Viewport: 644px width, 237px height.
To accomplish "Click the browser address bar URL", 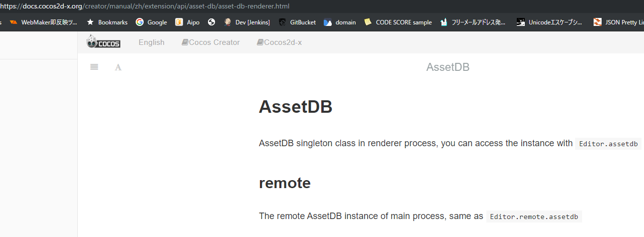I will click(150, 6).
